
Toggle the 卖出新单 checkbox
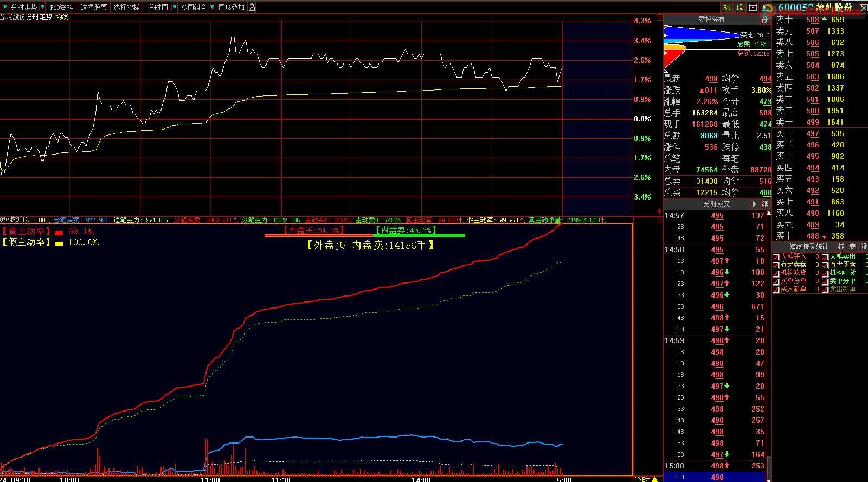[x=825, y=290]
